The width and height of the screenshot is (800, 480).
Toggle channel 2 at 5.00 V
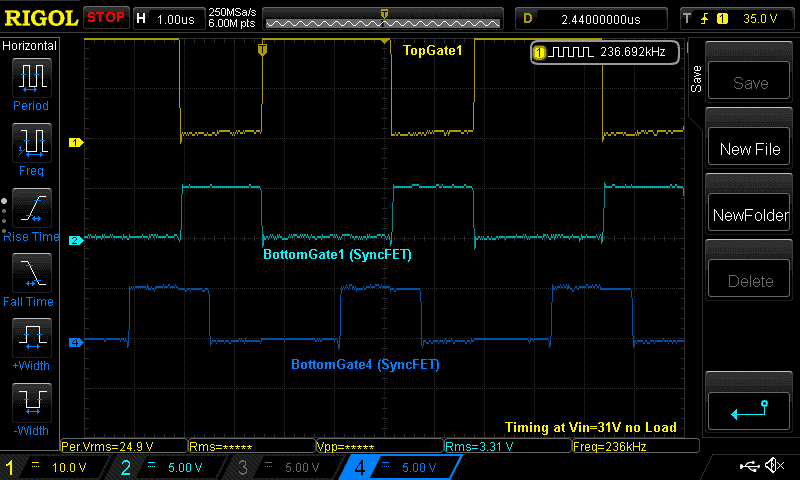click(172, 467)
